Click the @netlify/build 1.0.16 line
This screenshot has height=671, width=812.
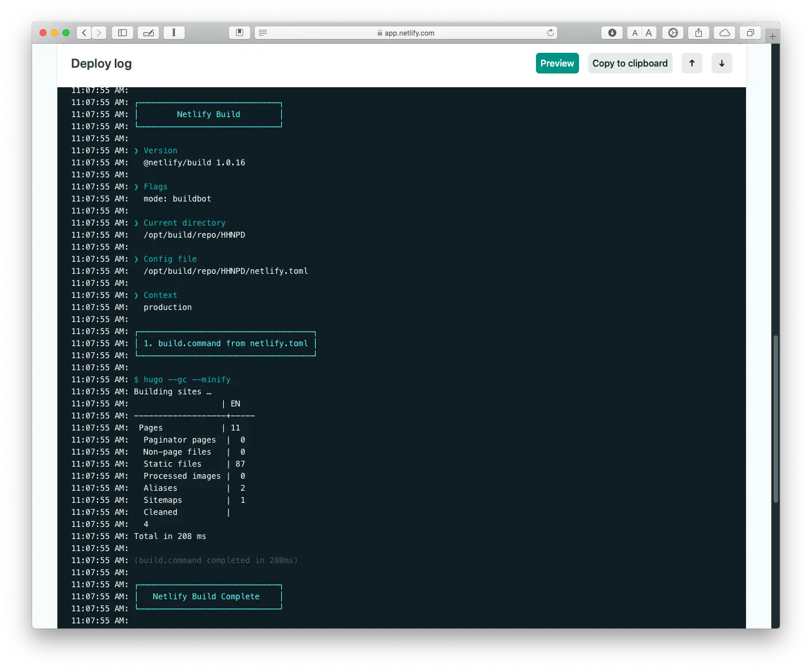(194, 162)
